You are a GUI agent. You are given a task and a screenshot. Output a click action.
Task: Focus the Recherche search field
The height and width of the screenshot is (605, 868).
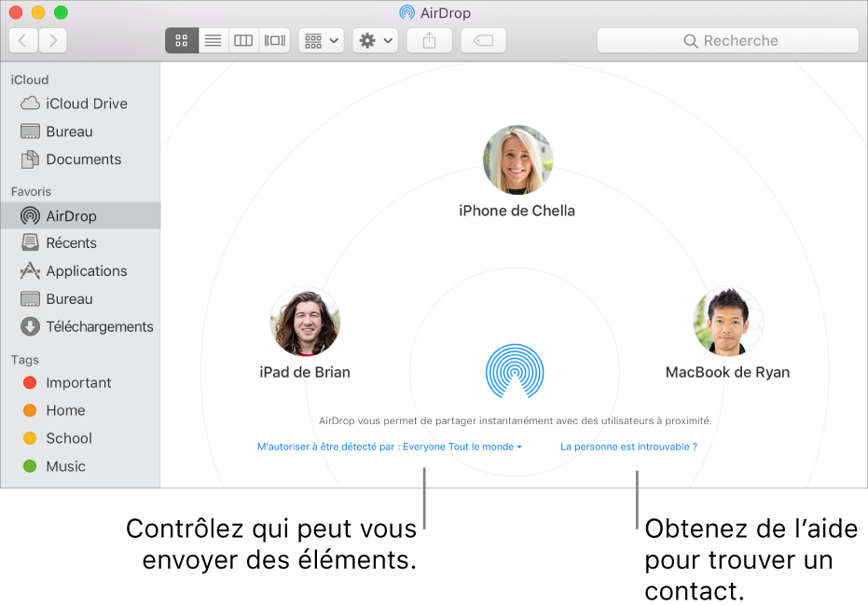click(x=728, y=40)
